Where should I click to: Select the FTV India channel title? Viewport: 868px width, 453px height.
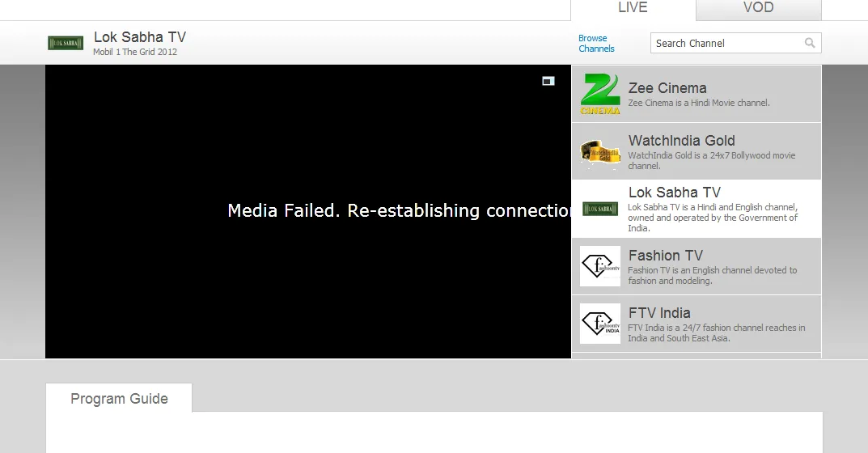point(659,313)
